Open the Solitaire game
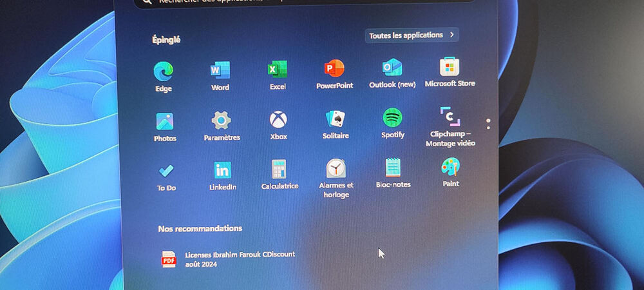Viewport: 644px width, 290px height. tap(336, 124)
